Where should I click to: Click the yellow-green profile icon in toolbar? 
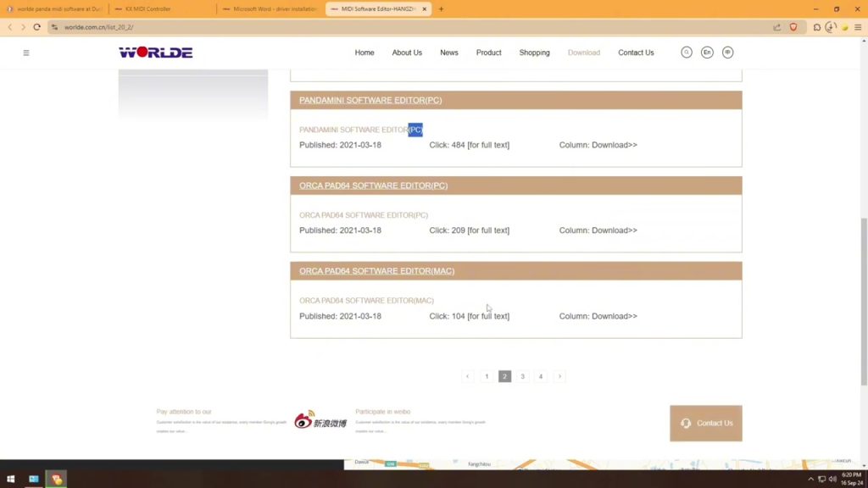[845, 27]
